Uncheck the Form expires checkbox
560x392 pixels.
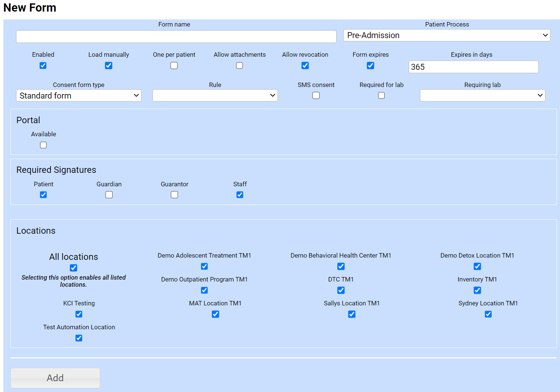pyautogui.click(x=371, y=66)
